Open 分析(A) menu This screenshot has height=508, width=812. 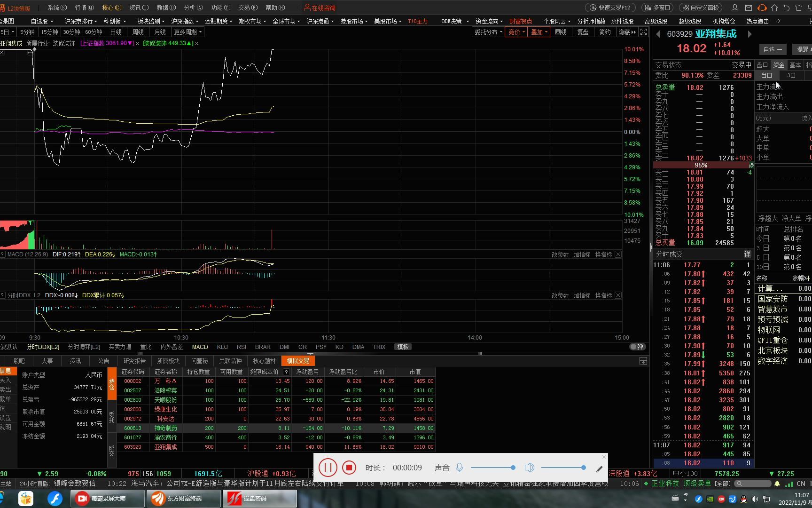click(x=194, y=8)
